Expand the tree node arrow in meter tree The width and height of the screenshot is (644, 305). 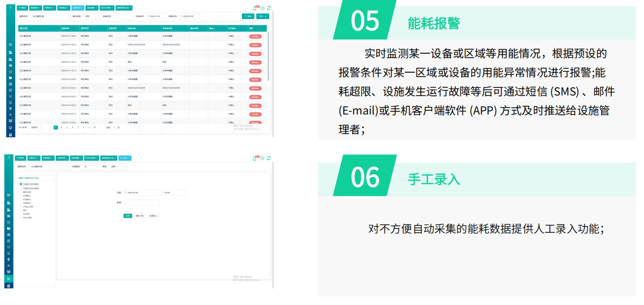pyautogui.click(x=18, y=192)
